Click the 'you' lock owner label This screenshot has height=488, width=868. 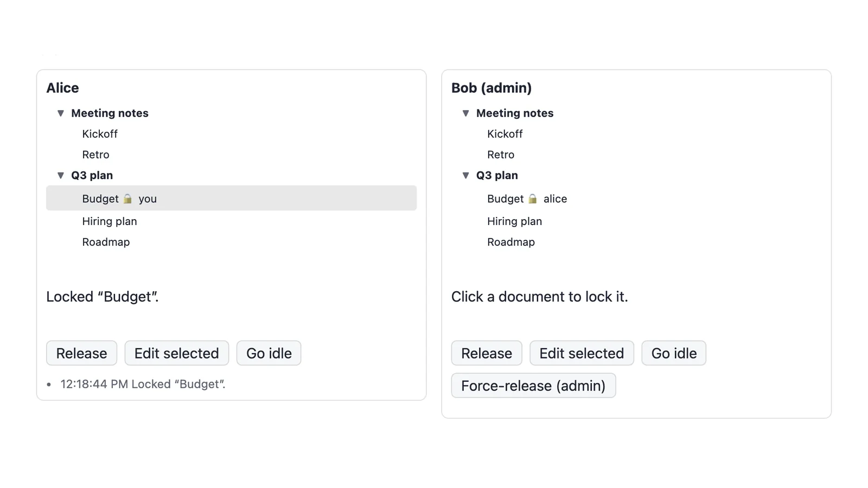pos(148,199)
